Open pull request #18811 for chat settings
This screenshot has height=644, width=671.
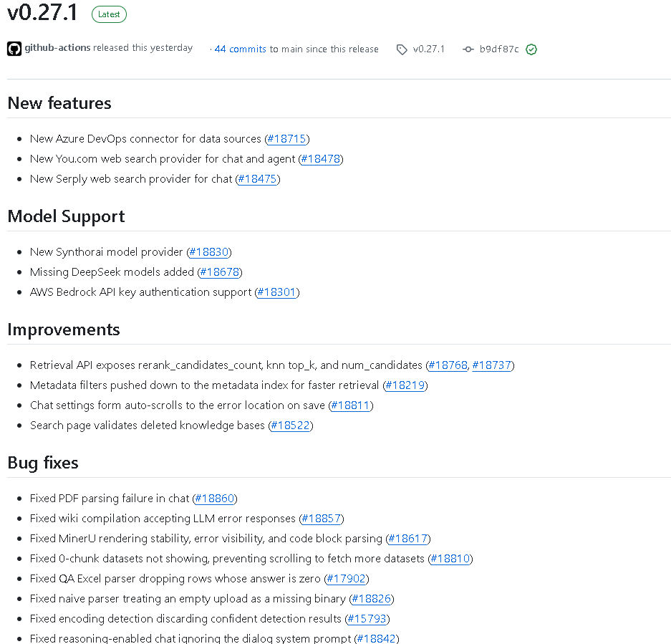click(350, 405)
